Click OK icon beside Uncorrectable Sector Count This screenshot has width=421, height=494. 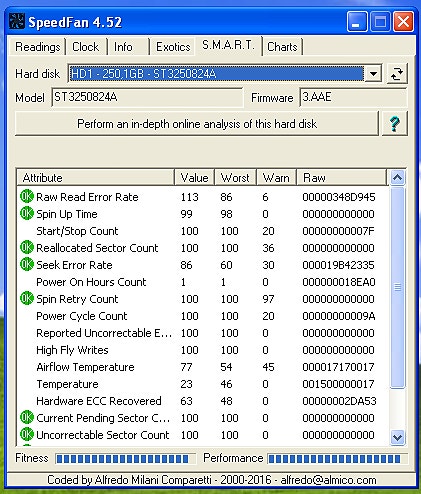(x=27, y=434)
